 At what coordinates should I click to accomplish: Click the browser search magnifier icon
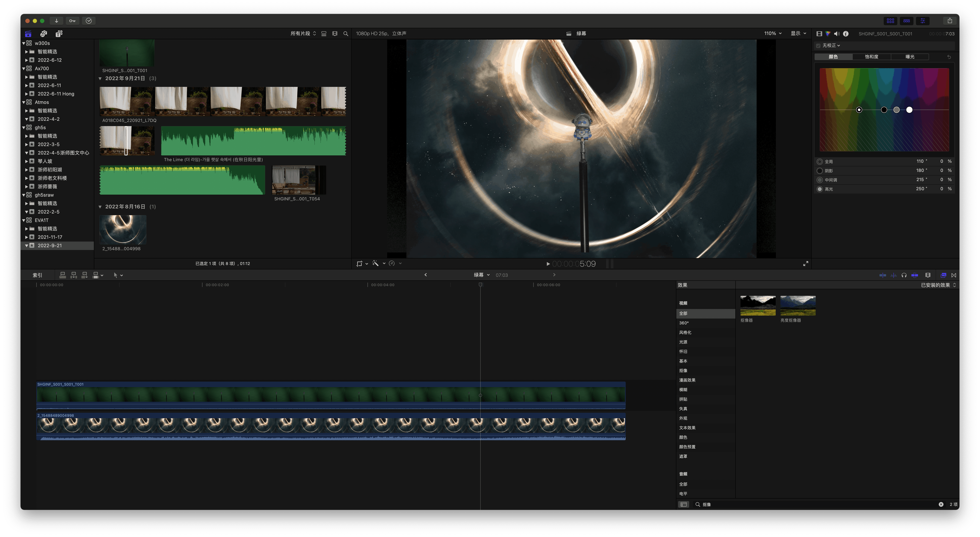point(346,34)
